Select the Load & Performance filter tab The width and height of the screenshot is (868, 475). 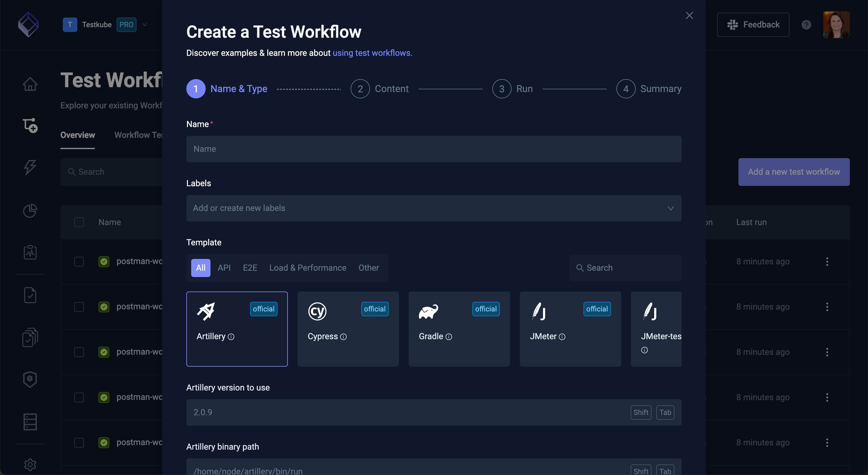308,268
